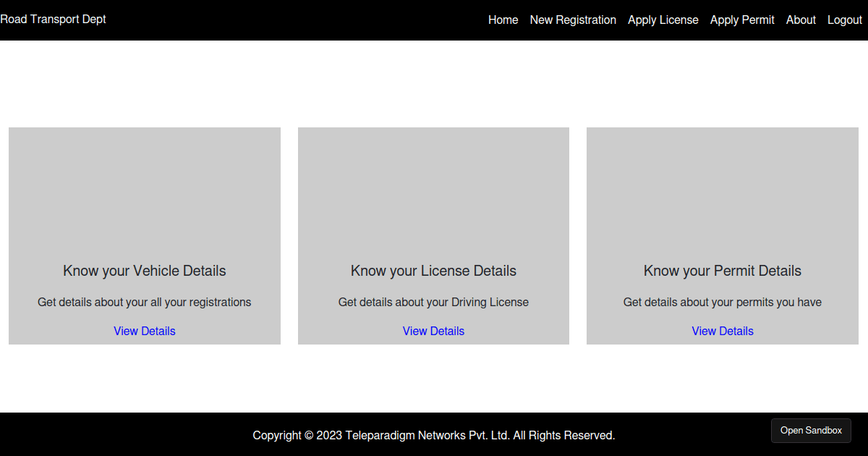The width and height of the screenshot is (868, 456).
Task: Click the license card's empty image area
Action: click(x=433, y=188)
